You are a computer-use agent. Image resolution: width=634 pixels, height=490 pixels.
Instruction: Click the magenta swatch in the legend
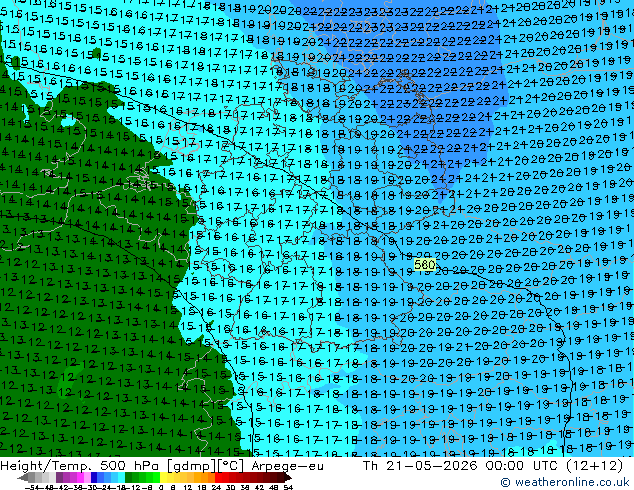pyautogui.click(x=80, y=477)
